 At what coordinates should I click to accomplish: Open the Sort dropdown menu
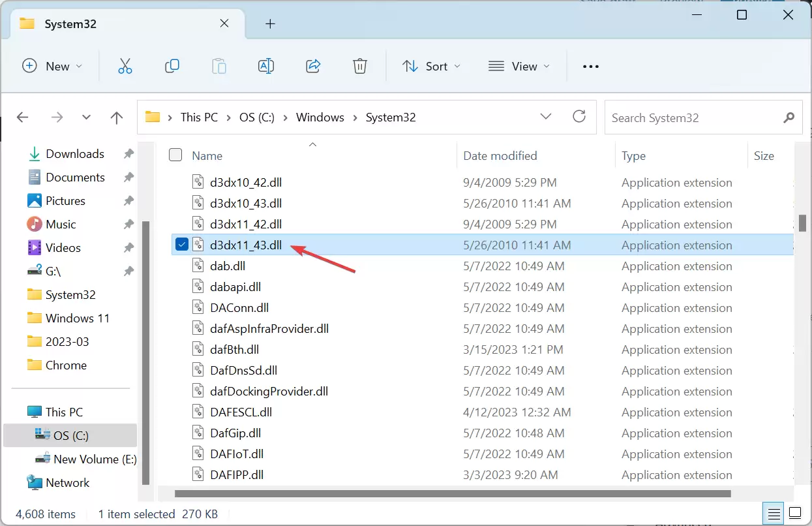pyautogui.click(x=431, y=66)
